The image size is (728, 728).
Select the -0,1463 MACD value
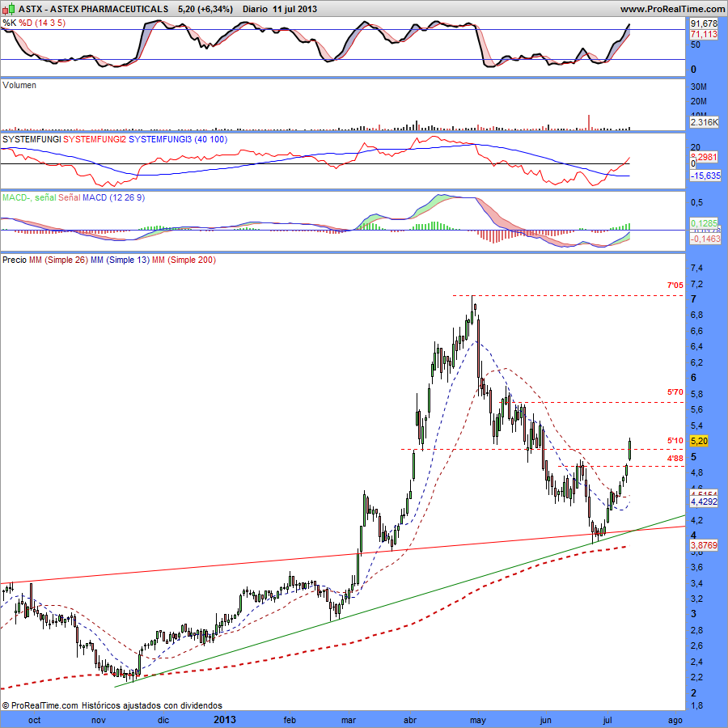point(705,239)
